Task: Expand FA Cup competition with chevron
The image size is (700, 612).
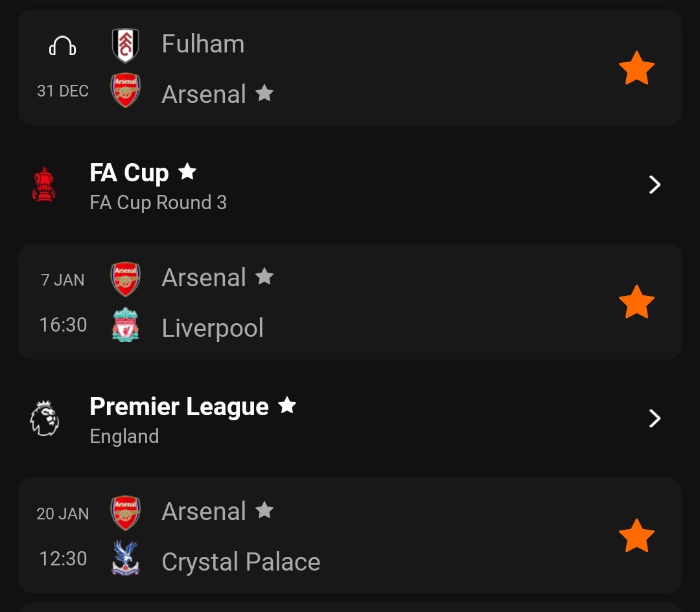Action: click(655, 185)
